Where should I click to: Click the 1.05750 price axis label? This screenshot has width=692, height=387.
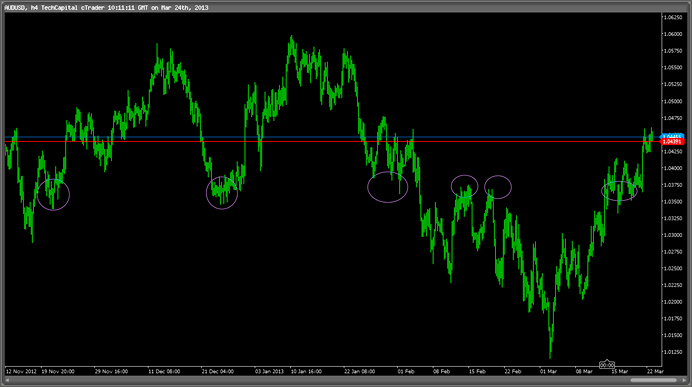(x=673, y=51)
